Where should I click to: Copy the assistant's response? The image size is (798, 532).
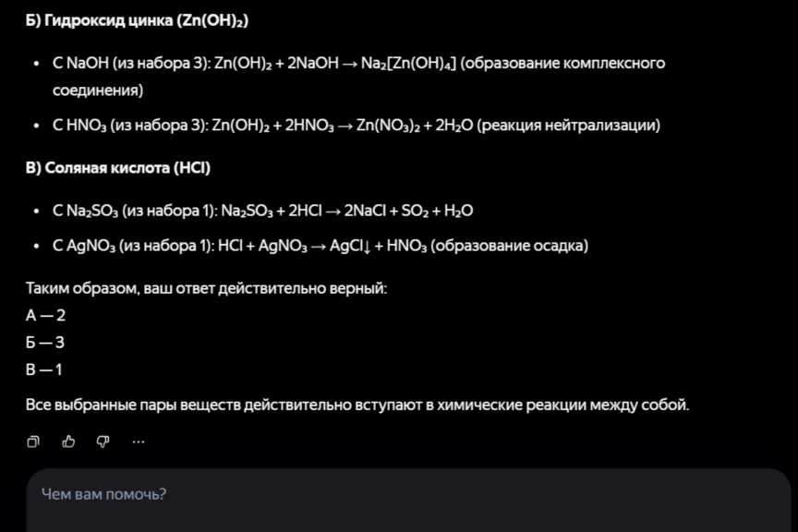tap(33, 441)
